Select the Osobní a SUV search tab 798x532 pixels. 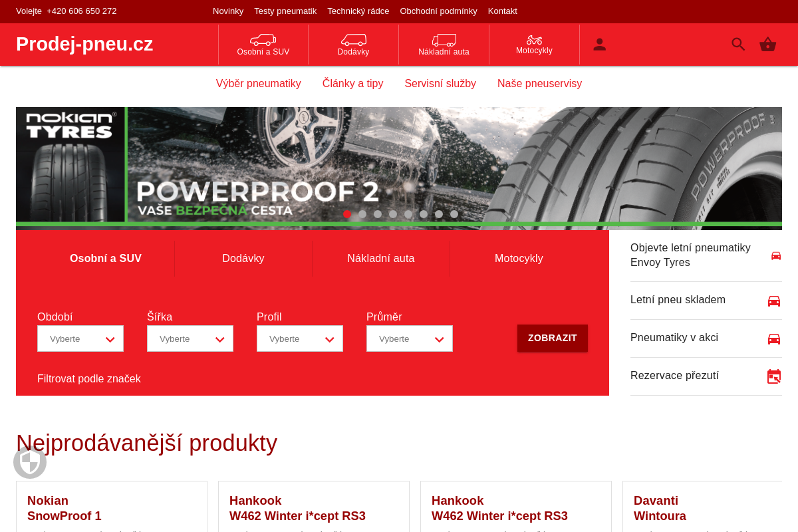[106, 258]
